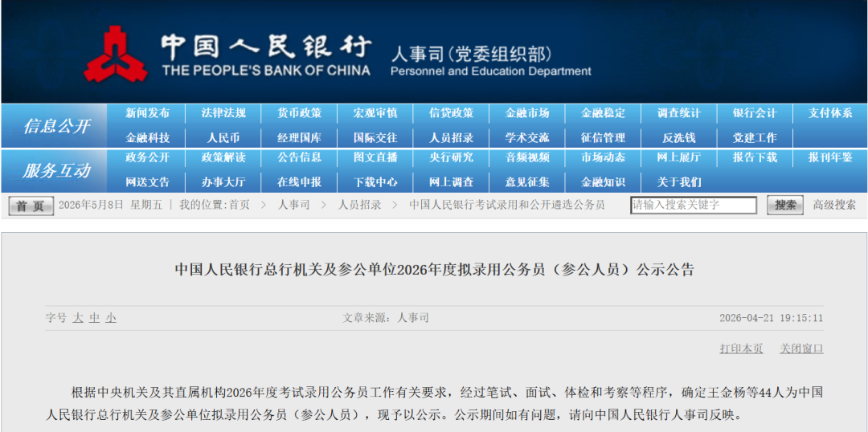Follow the 人员招录 breadcrumb link
868x432 pixels.
point(360,206)
